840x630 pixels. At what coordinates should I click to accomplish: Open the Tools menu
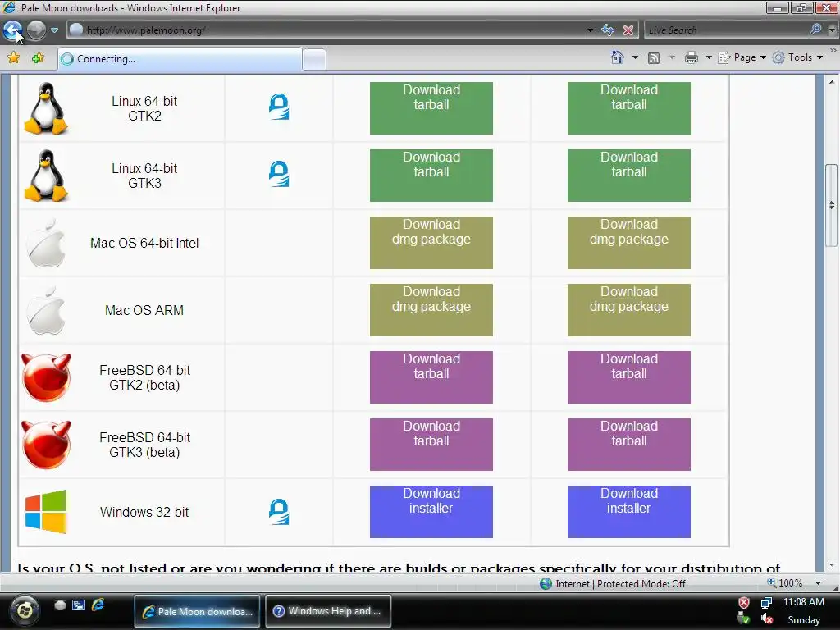[797, 57]
